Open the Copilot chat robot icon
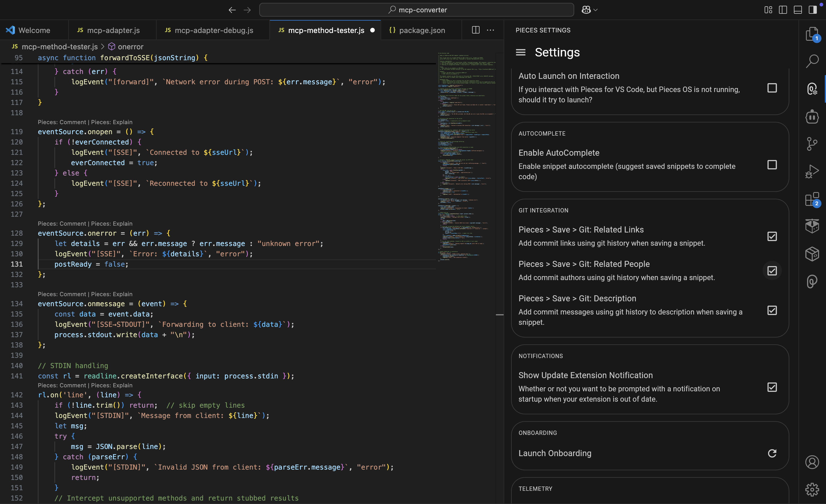Image resolution: width=826 pixels, height=504 pixels. [x=812, y=117]
